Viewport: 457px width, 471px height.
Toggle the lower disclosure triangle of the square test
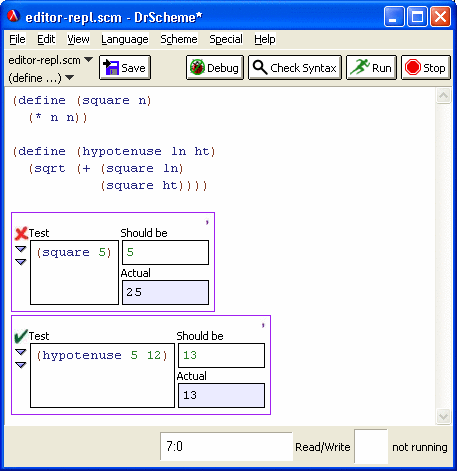21,262
